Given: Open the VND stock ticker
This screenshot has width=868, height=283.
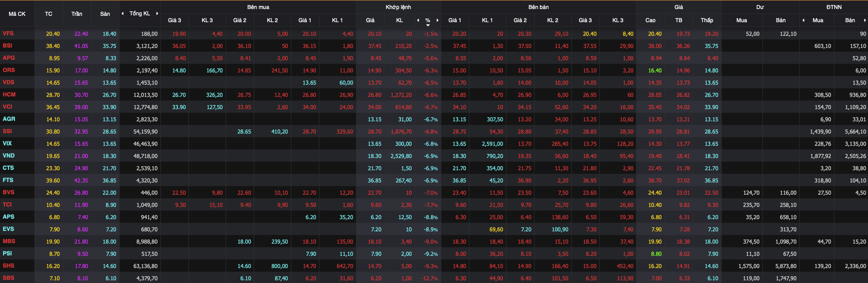Looking at the screenshot, I should point(9,156).
